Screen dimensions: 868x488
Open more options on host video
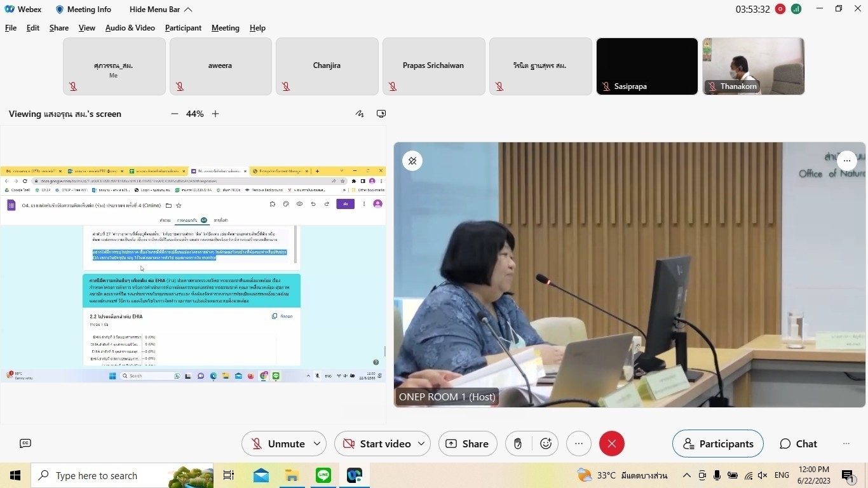[846, 161]
